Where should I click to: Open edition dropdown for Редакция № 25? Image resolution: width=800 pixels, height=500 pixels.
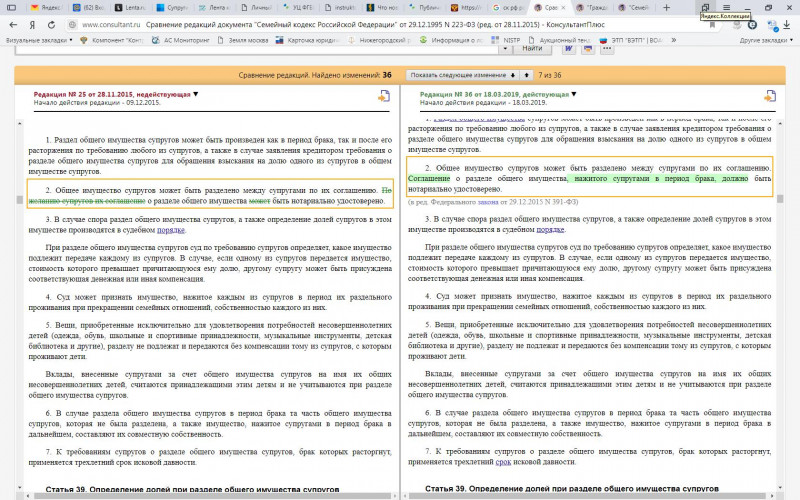click(x=196, y=94)
